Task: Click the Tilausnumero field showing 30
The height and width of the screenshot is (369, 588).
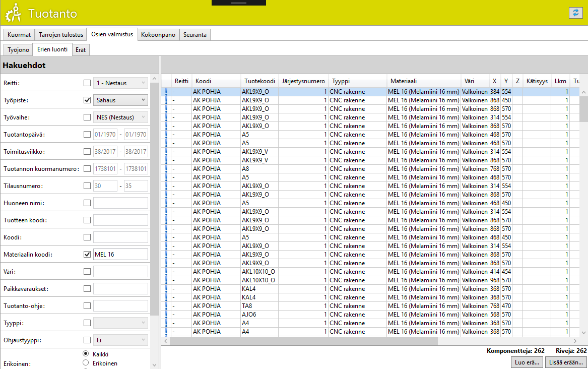Action: [105, 186]
